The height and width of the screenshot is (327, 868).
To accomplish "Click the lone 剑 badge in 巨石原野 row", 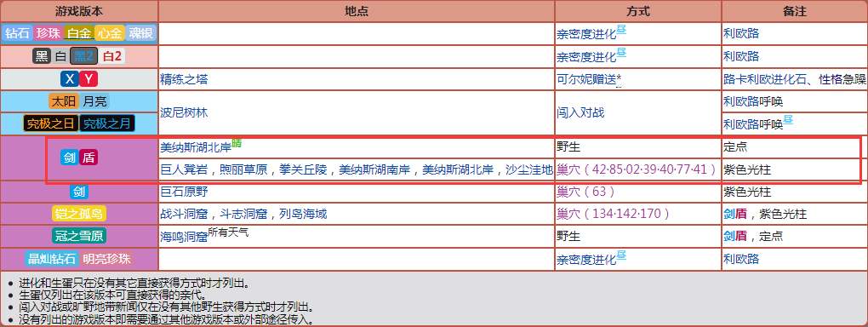I will (79, 192).
